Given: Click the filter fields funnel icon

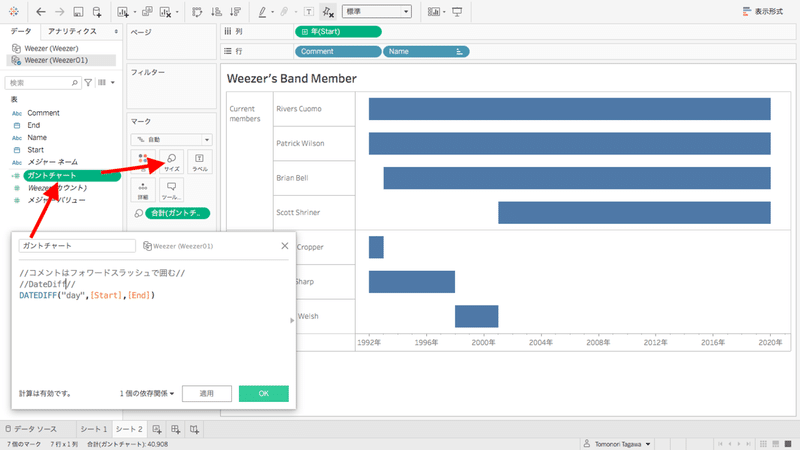Looking at the screenshot, I should tap(88, 82).
